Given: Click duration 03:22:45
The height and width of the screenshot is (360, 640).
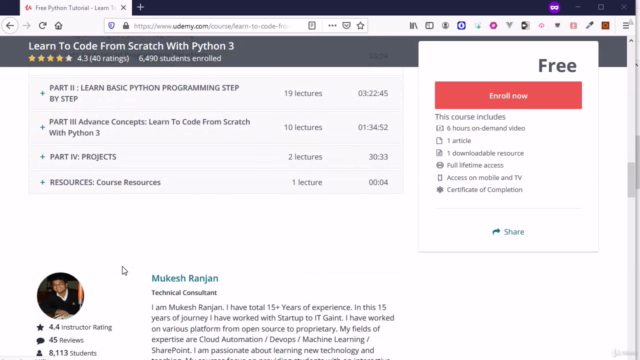Looking at the screenshot, I should click(373, 93).
